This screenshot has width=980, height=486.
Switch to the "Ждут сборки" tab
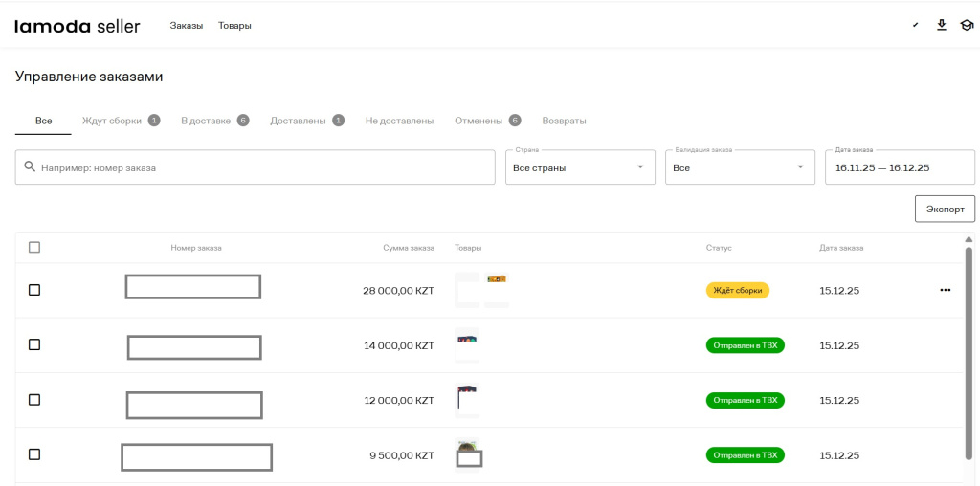(112, 121)
